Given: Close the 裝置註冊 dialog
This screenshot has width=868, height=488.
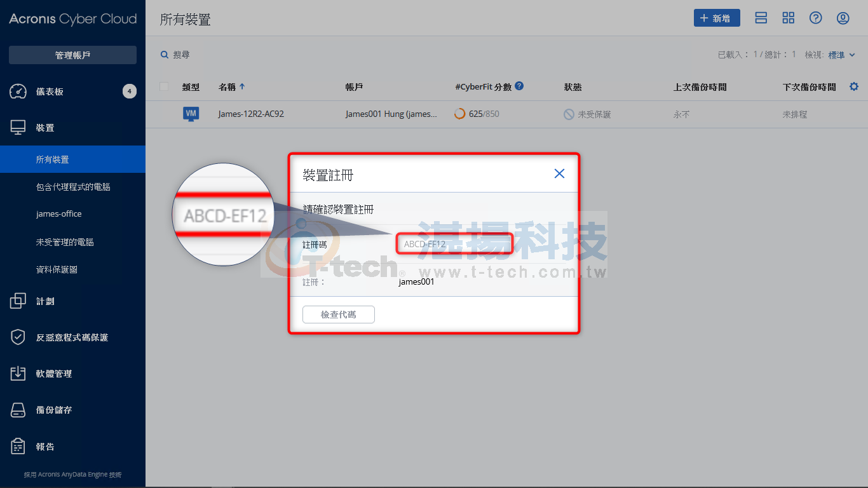Looking at the screenshot, I should coord(559,173).
